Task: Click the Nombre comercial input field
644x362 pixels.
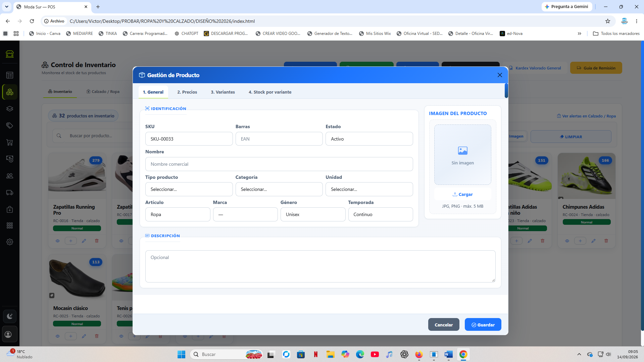Action: pyautogui.click(x=279, y=164)
